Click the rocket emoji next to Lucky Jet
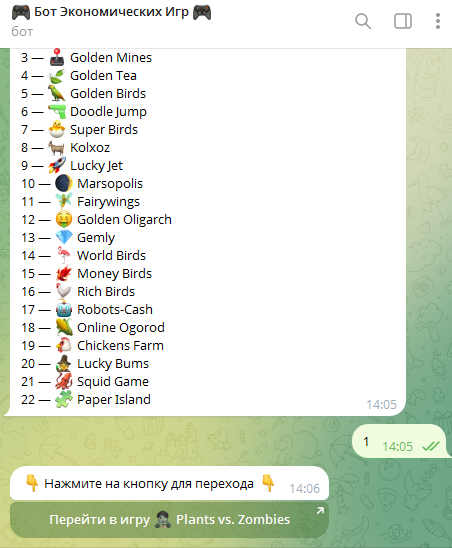 57,166
